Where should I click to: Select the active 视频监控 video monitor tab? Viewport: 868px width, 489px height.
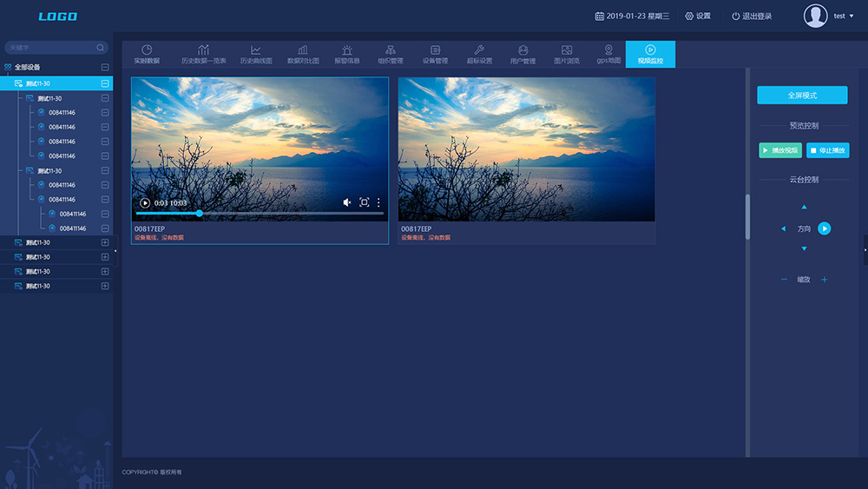650,54
